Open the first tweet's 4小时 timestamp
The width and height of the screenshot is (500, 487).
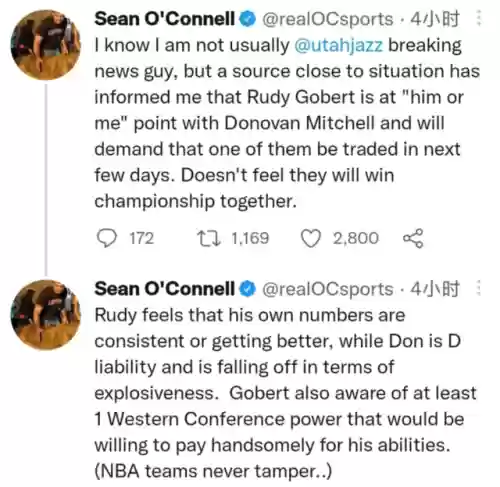[435, 19]
